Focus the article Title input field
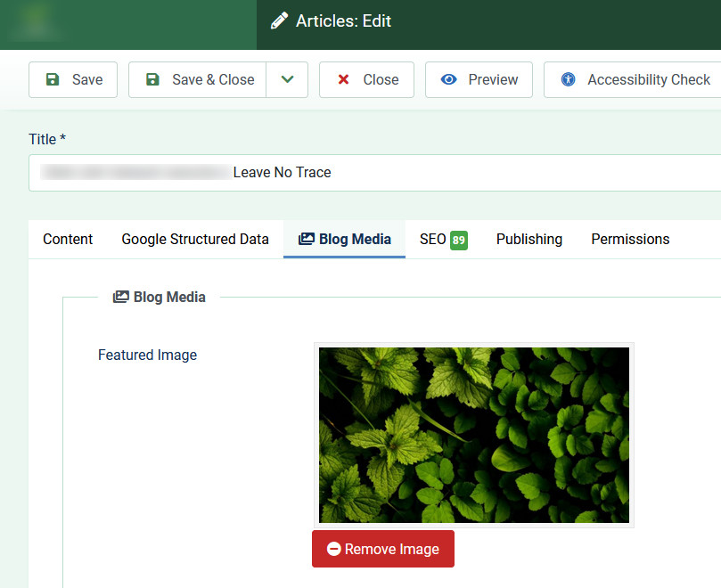 374,172
